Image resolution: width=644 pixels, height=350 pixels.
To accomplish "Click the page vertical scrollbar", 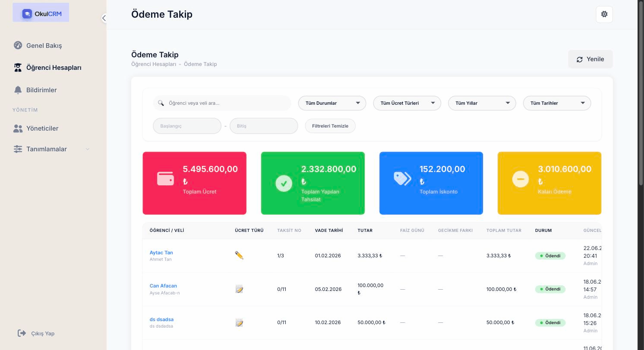I will [x=641, y=93].
